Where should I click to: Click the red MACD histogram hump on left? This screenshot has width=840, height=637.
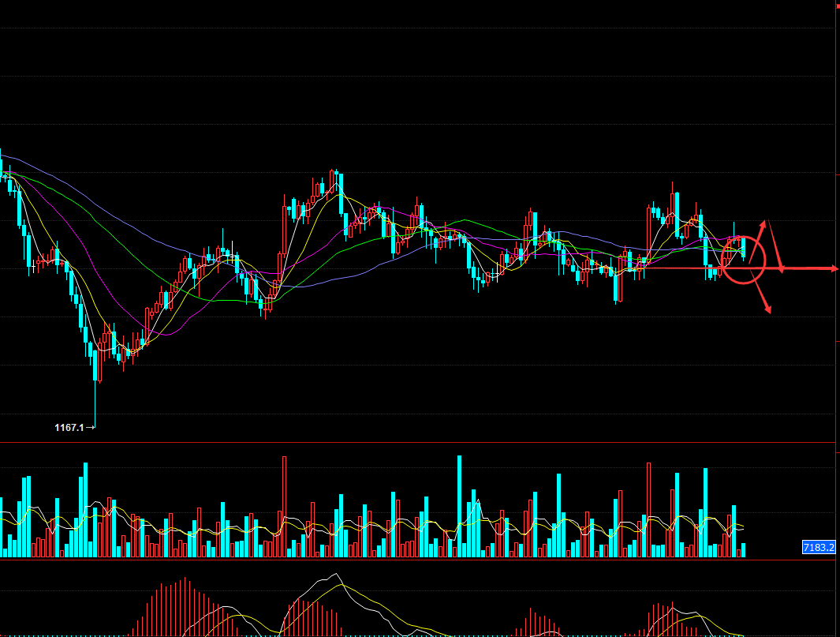pos(181,608)
